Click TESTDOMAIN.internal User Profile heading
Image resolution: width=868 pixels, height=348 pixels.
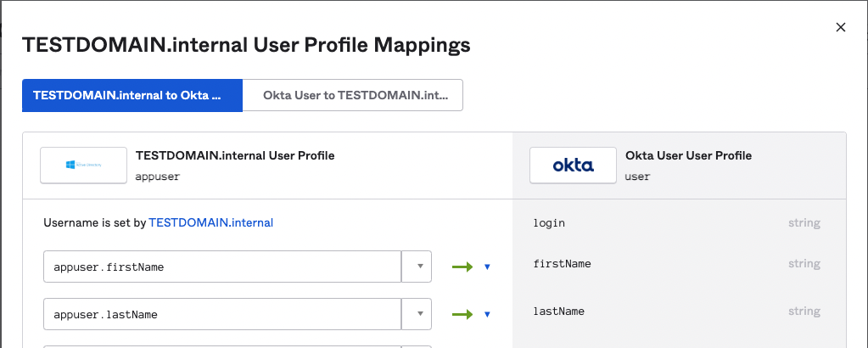235,156
